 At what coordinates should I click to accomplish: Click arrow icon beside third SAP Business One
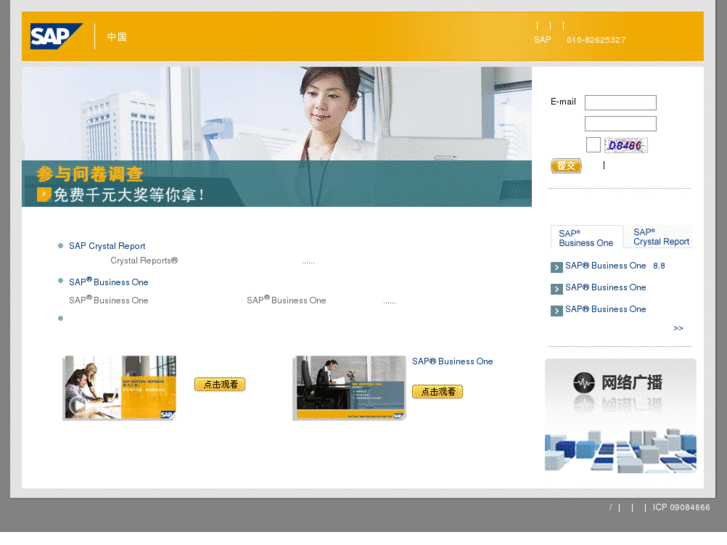556,310
